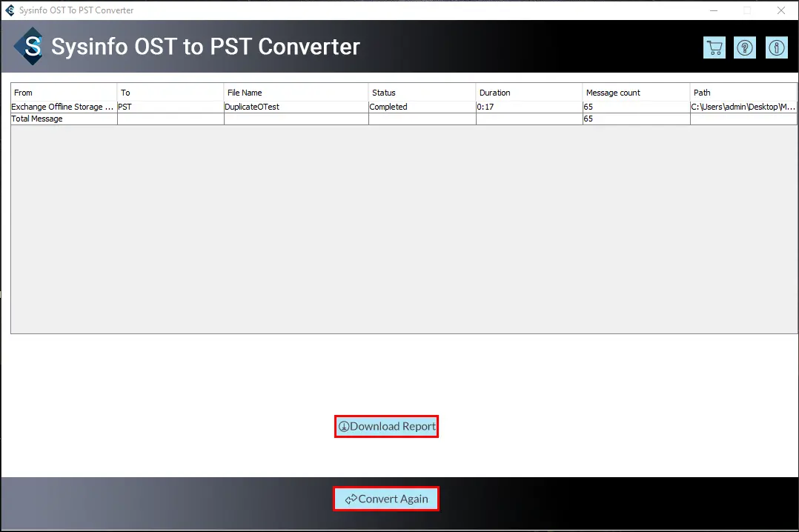The height and width of the screenshot is (532, 799).
Task: Click the small Sysinfo title bar icon
Action: (x=10, y=10)
